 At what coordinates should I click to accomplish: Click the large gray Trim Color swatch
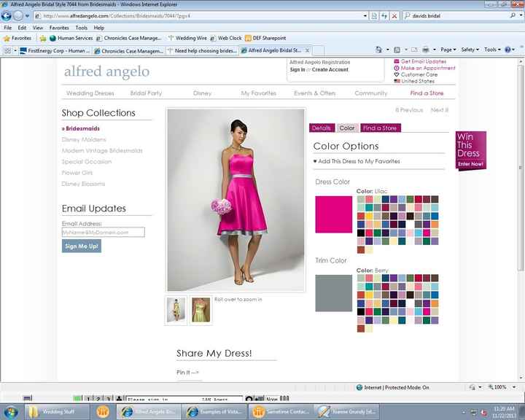click(333, 293)
